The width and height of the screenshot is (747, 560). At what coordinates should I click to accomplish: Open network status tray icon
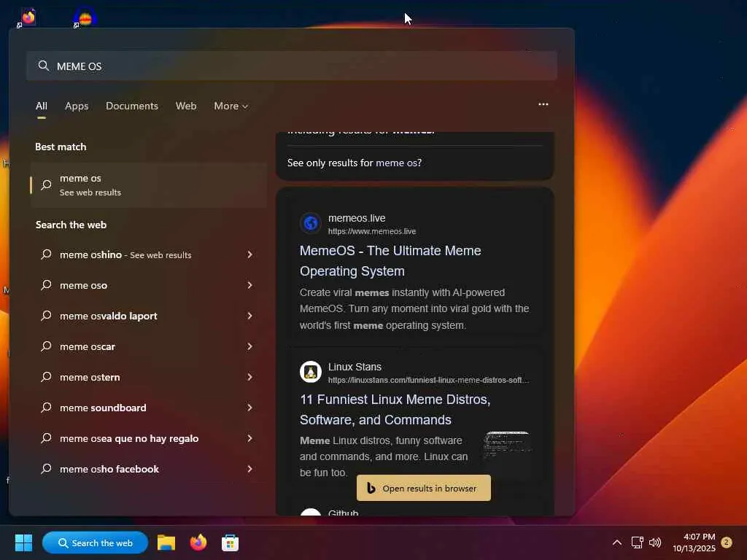coord(637,542)
